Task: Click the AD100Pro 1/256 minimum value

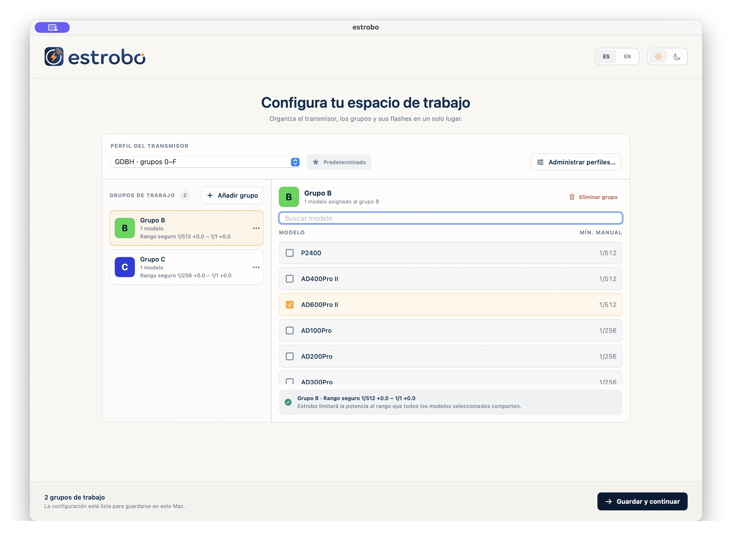Action: pyautogui.click(x=607, y=330)
